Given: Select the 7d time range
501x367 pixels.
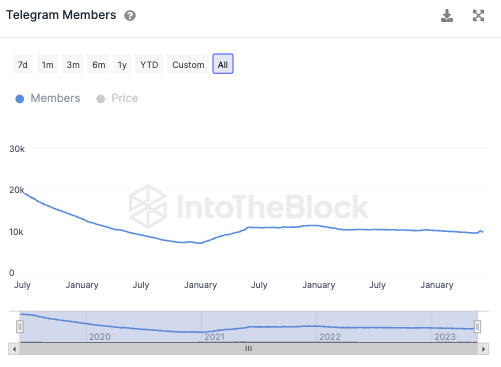Looking at the screenshot, I should click(23, 64).
